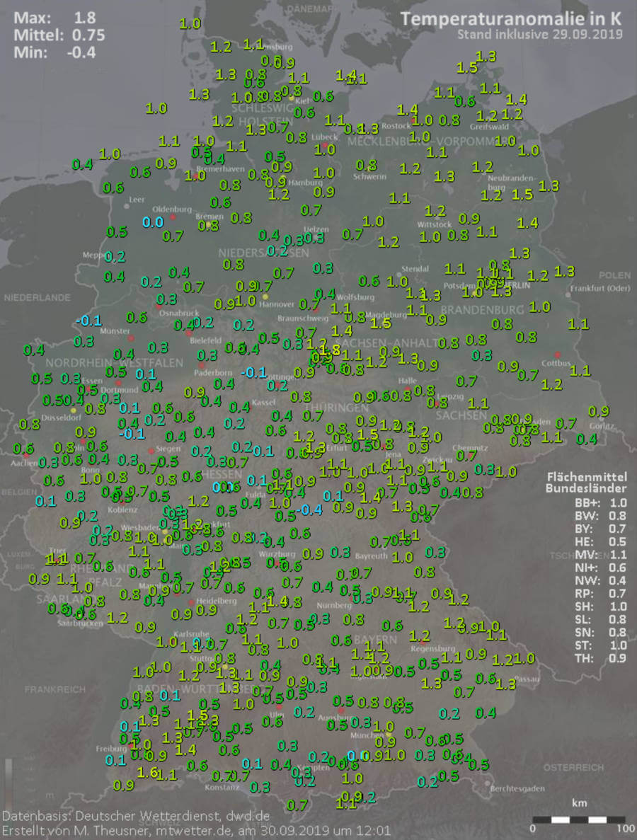This screenshot has width=637, height=840.
Task: Click the 'Koblenz' city label
Action: (x=122, y=510)
